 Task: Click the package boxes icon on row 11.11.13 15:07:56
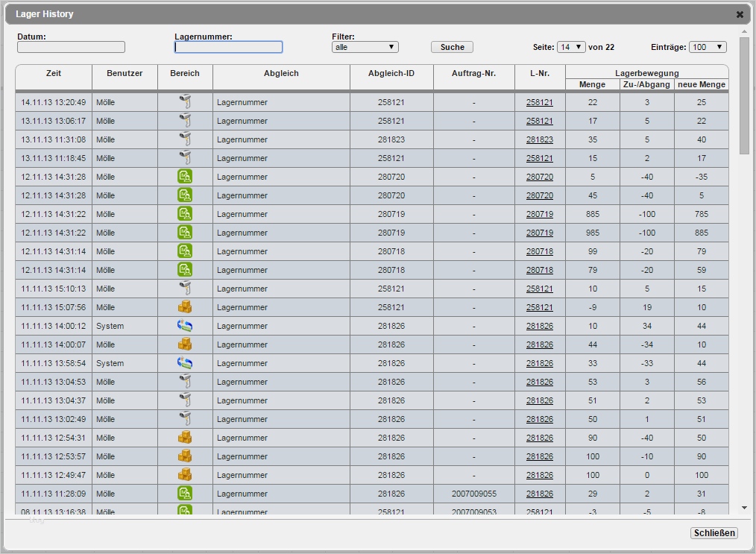click(x=185, y=307)
